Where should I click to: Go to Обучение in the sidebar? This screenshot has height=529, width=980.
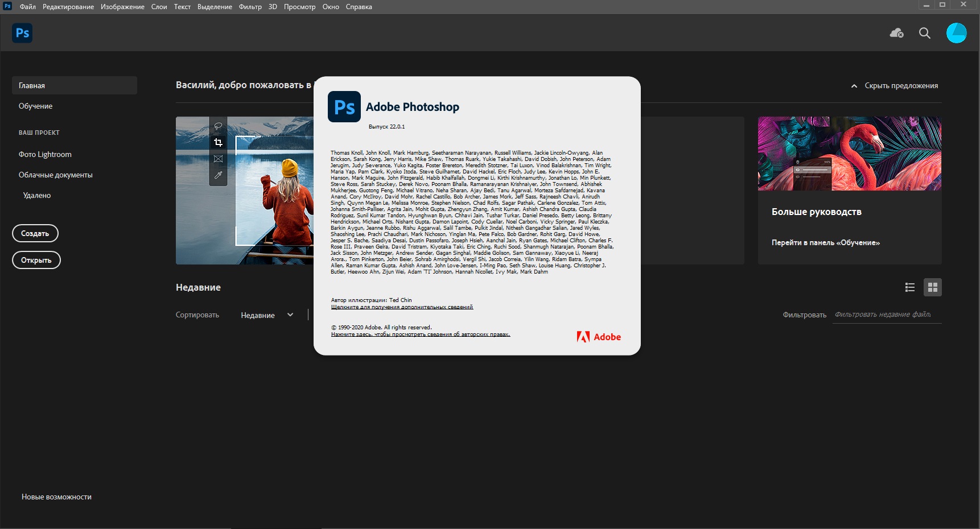35,106
